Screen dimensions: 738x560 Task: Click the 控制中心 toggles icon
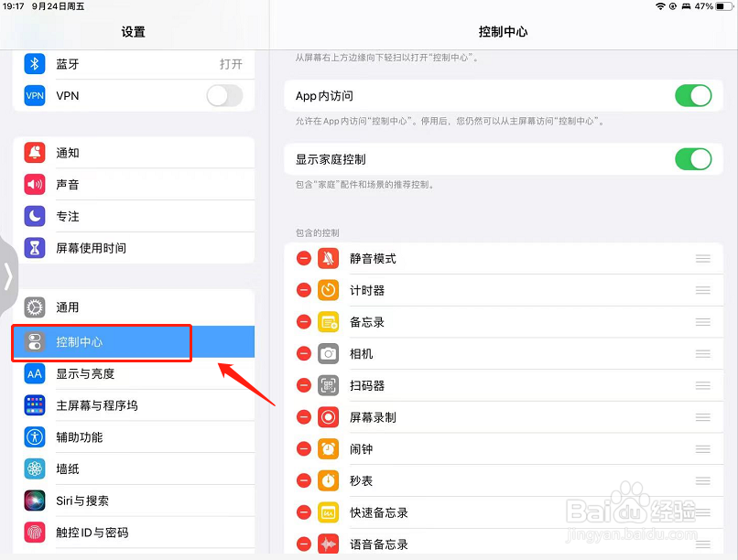click(x=35, y=342)
